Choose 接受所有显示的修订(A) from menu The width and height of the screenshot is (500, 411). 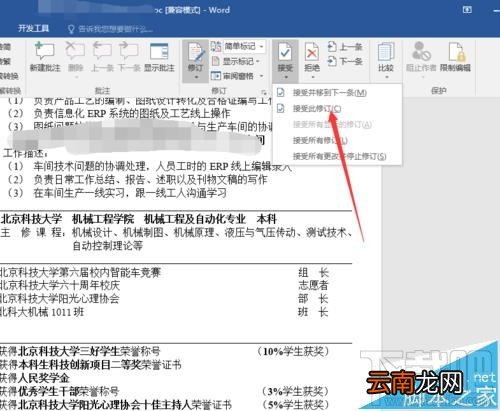click(337, 124)
